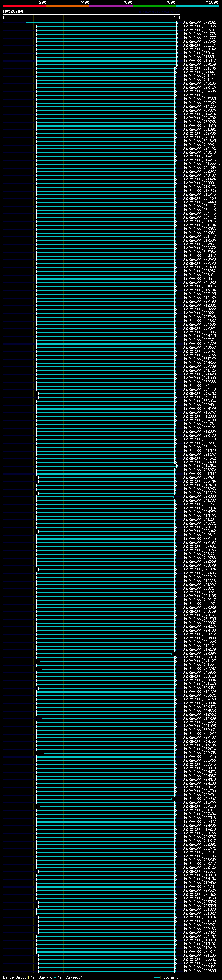
Task: Select hit label UniRef100_B3G0G4
Action: coord(199,401)
